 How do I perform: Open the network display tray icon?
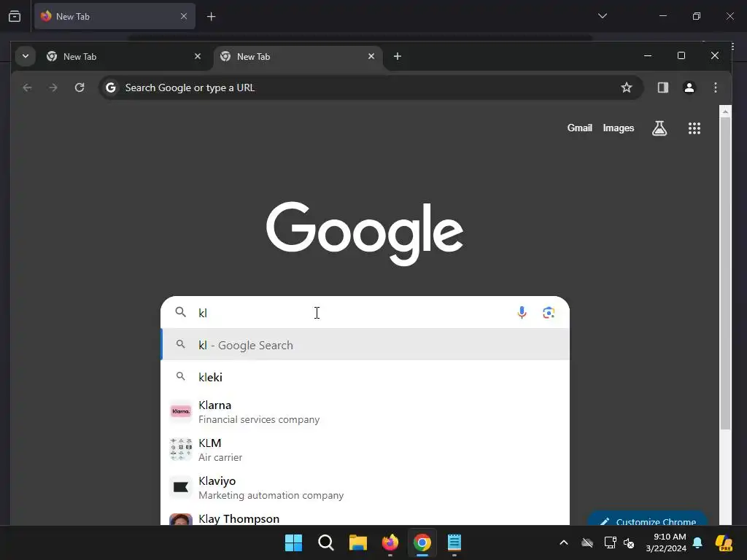tap(610, 542)
